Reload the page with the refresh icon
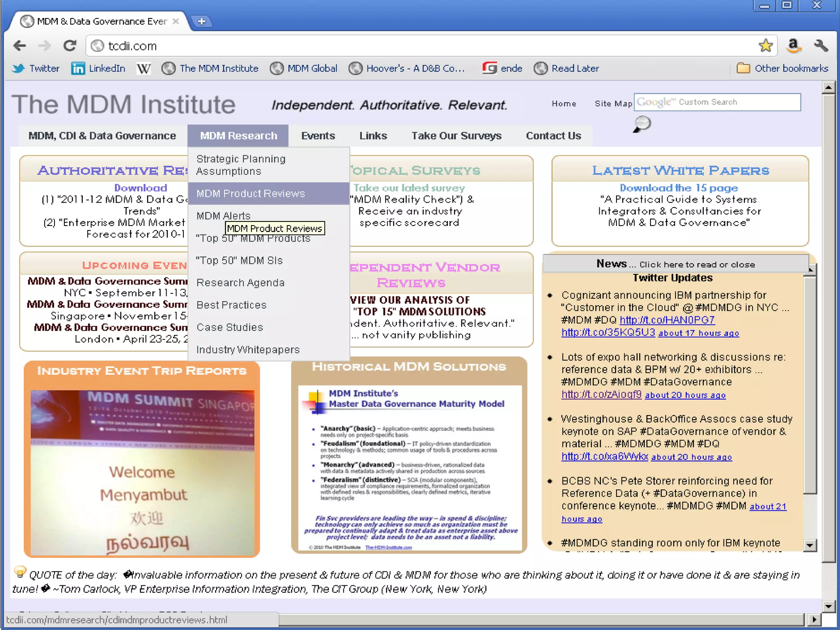Viewport: 840px width, 630px height. (x=70, y=46)
